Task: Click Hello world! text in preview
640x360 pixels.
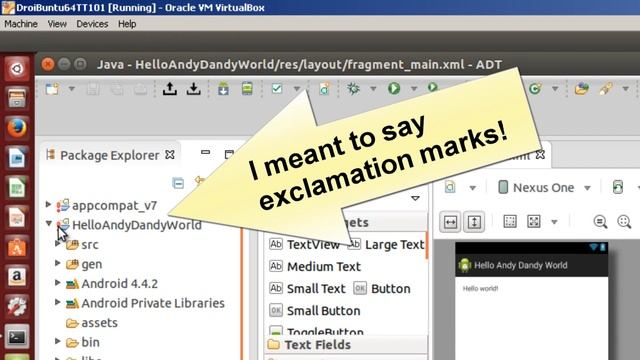Action: 480,289
